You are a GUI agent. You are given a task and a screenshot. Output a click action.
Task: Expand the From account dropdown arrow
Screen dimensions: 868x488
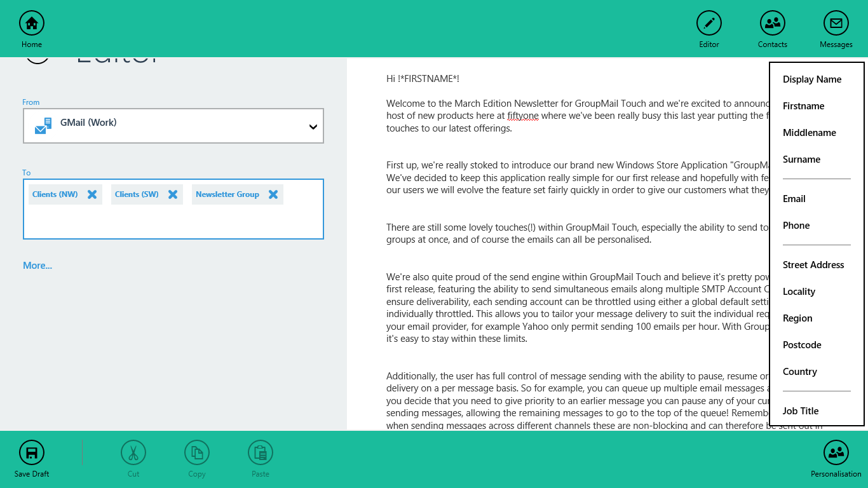point(313,126)
